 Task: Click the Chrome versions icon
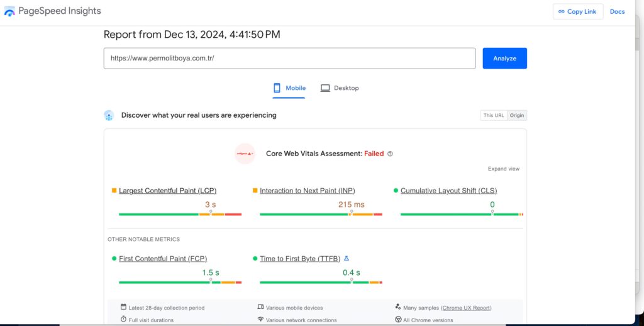[x=398, y=320]
